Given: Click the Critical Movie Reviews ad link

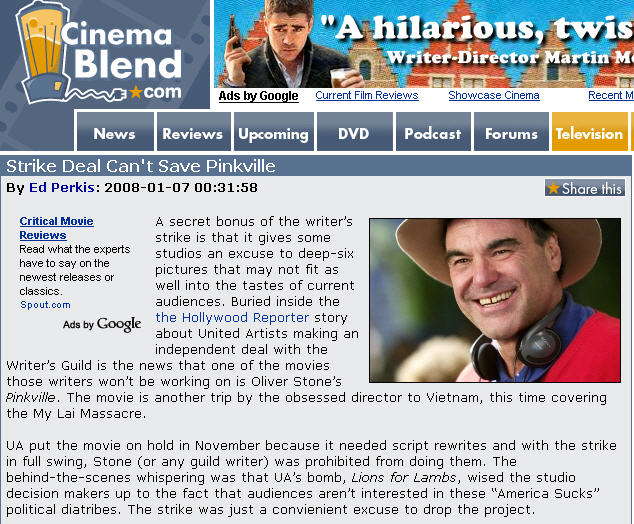Looking at the screenshot, I should (x=56, y=228).
